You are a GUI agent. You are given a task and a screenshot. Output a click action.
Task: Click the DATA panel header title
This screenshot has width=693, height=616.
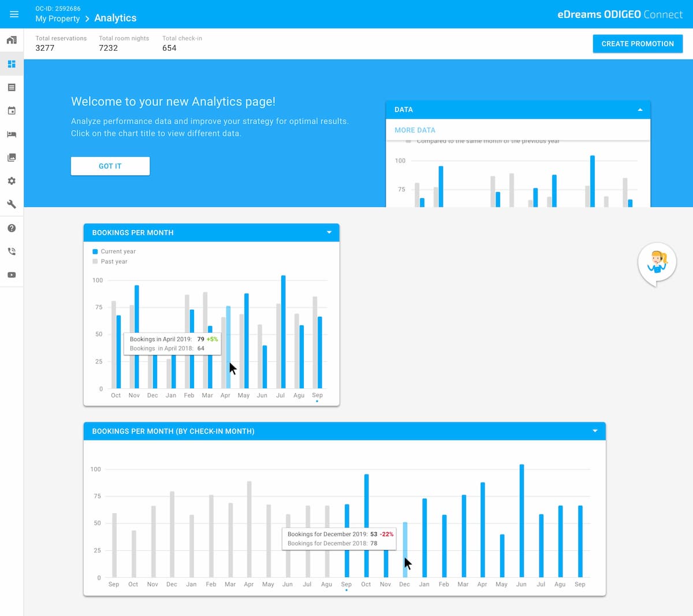pyautogui.click(x=404, y=109)
